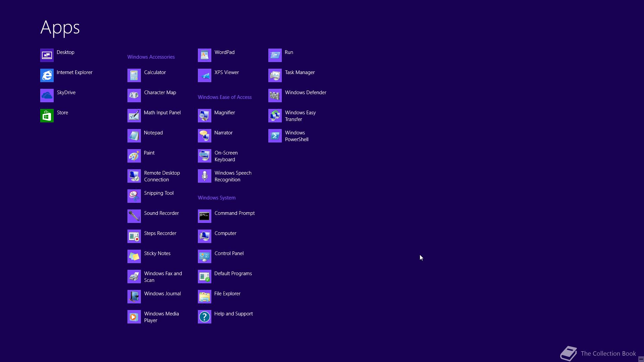The width and height of the screenshot is (644, 362).
Task: Click the 'WordPad' label
Action: pos(225,52)
